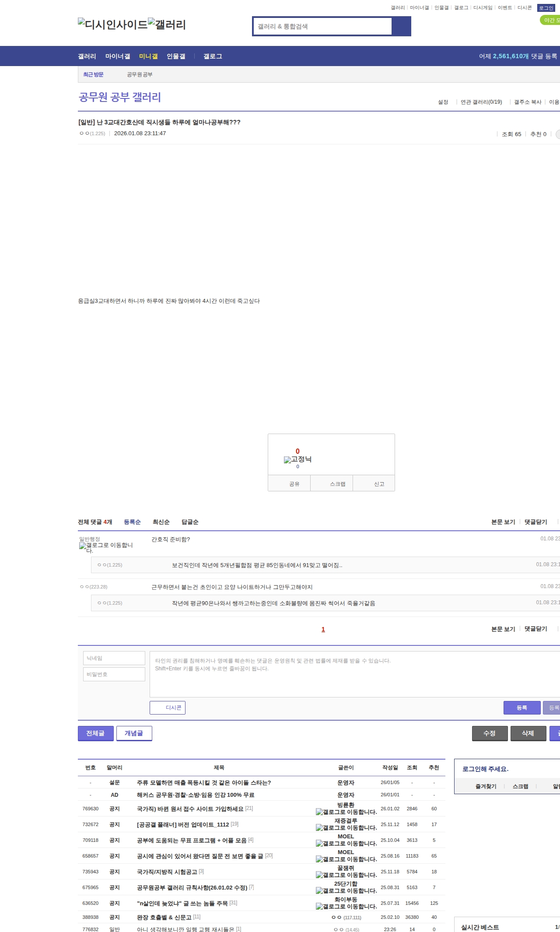This screenshot has width=560, height=932.
Task: Click the 갤러리 logo image beside 디시인사이드
Action: (167, 25)
